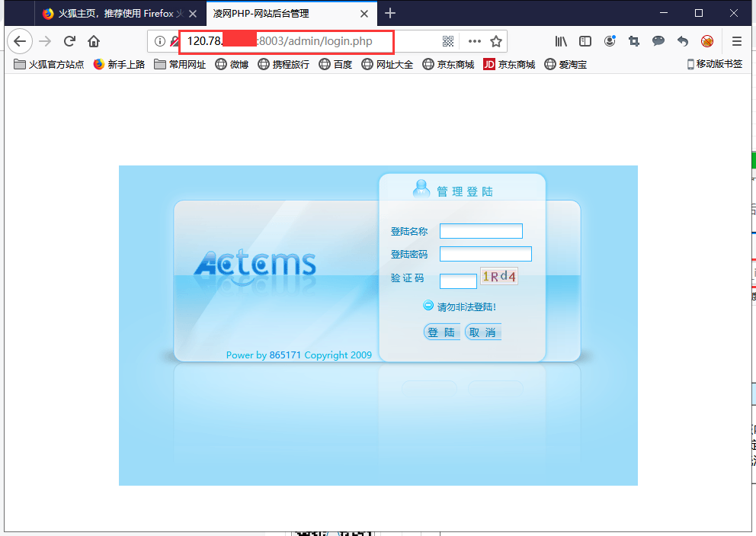The width and height of the screenshot is (756, 536).
Task: Open the 携程旅行 bookmark
Action: pyautogui.click(x=283, y=64)
